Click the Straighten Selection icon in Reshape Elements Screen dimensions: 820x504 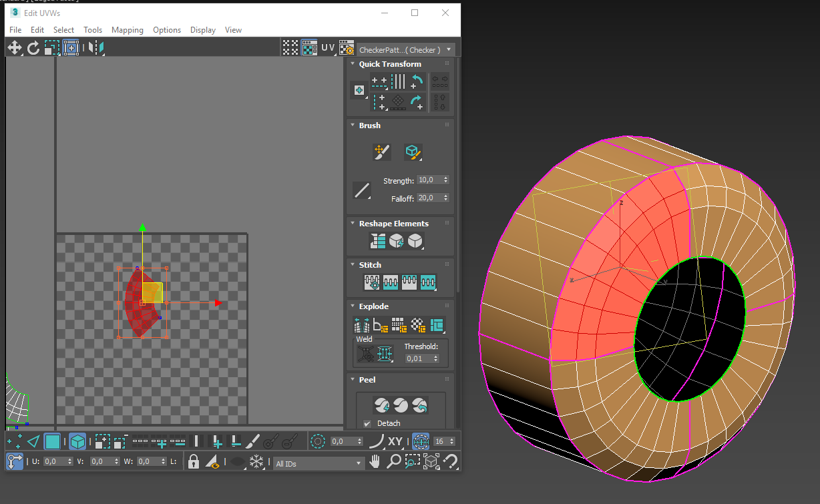pos(378,241)
